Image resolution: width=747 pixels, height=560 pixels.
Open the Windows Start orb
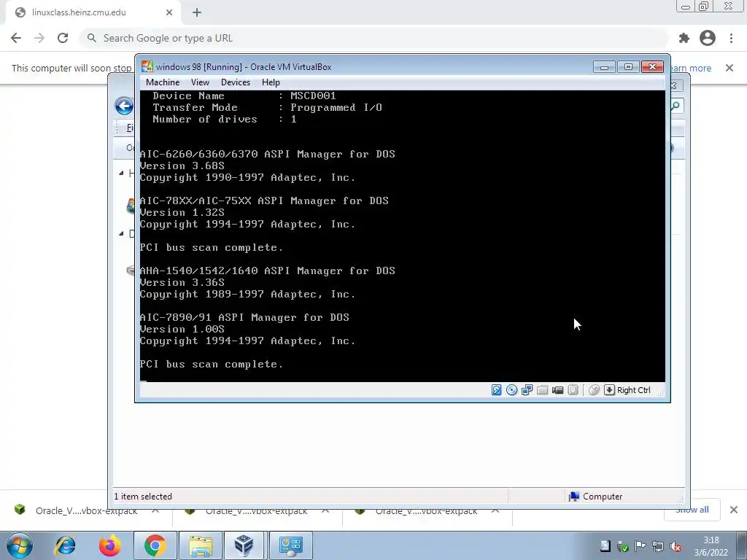click(x=19, y=545)
